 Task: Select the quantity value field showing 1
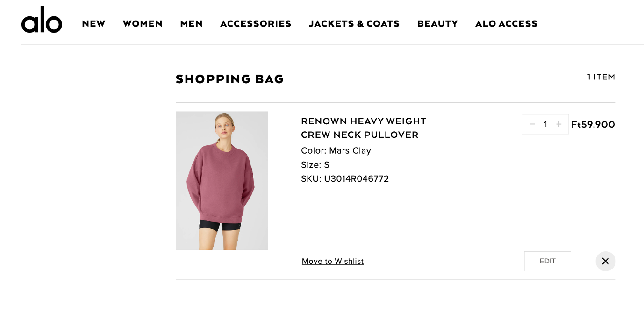tap(545, 124)
